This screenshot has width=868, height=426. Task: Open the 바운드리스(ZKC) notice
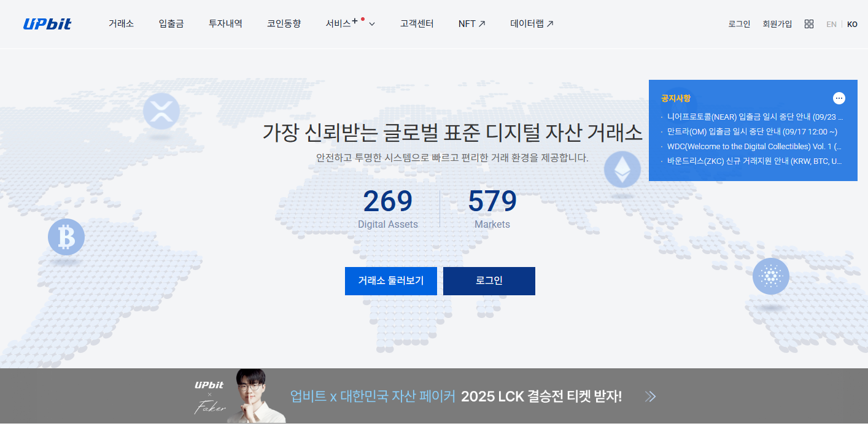pyautogui.click(x=754, y=161)
